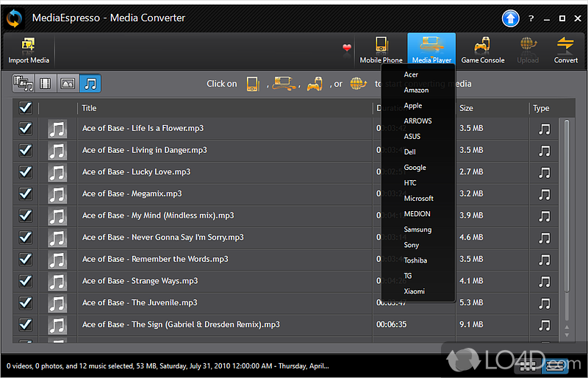This screenshot has width=588, height=378.
Task: Choose MEDION from the brand menu
Action: pos(418,213)
